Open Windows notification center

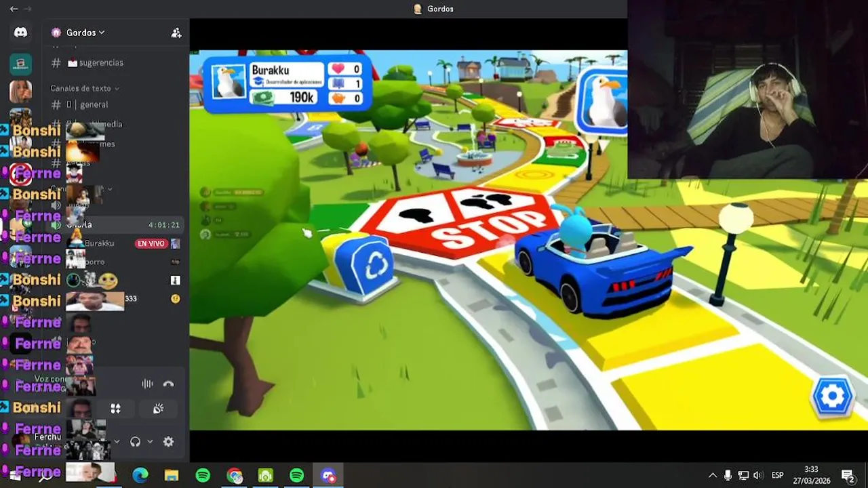pyautogui.click(x=848, y=476)
